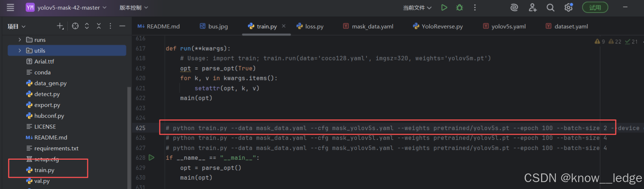644x189 pixels.
Task: Click 'setattr(opt, k, v)' line
Action: [227, 88]
